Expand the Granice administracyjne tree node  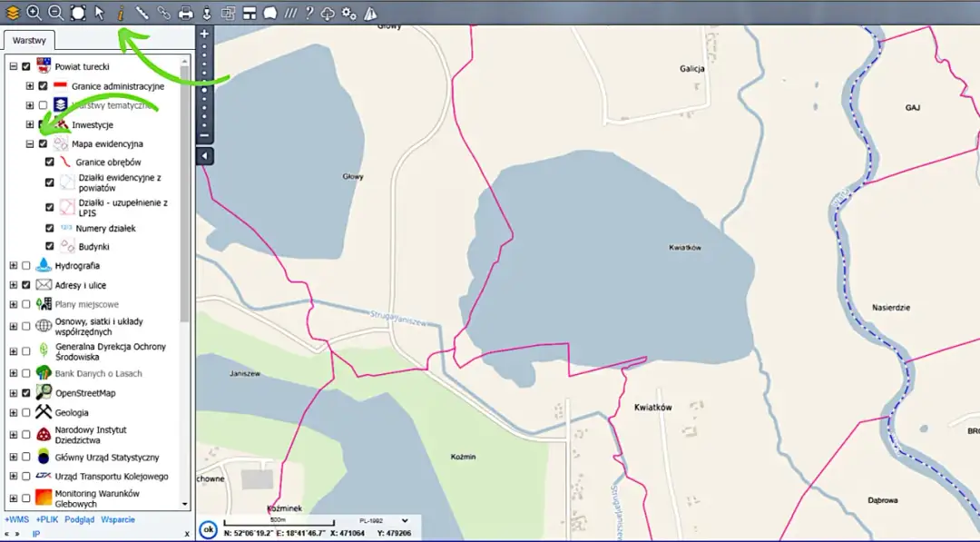[x=29, y=86]
